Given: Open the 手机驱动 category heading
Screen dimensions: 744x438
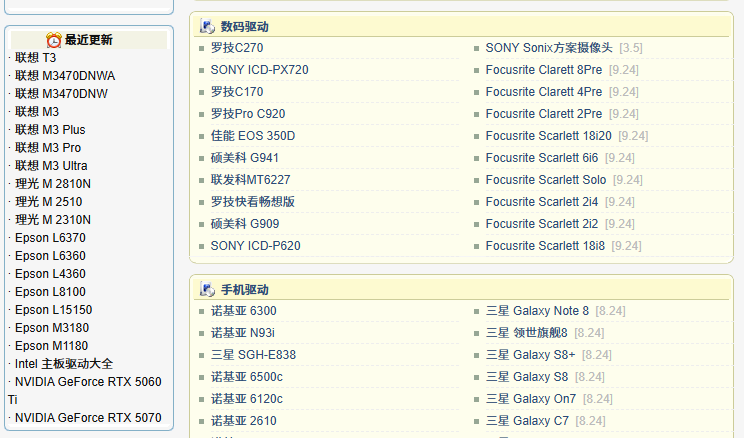Looking at the screenshot, I should click(x=244, y=289).
